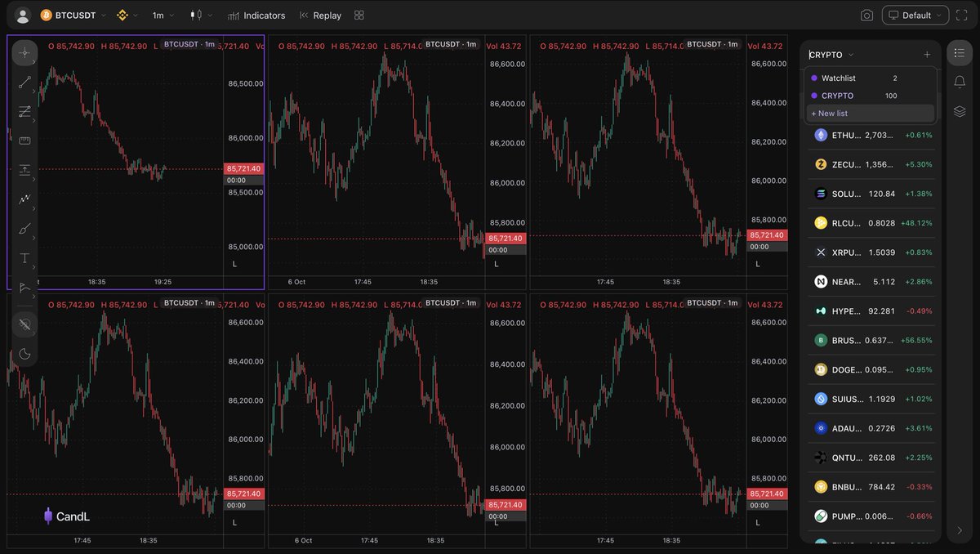Click + New list option
Viewport: 980px width, 554px height.
tap(871, 114)
